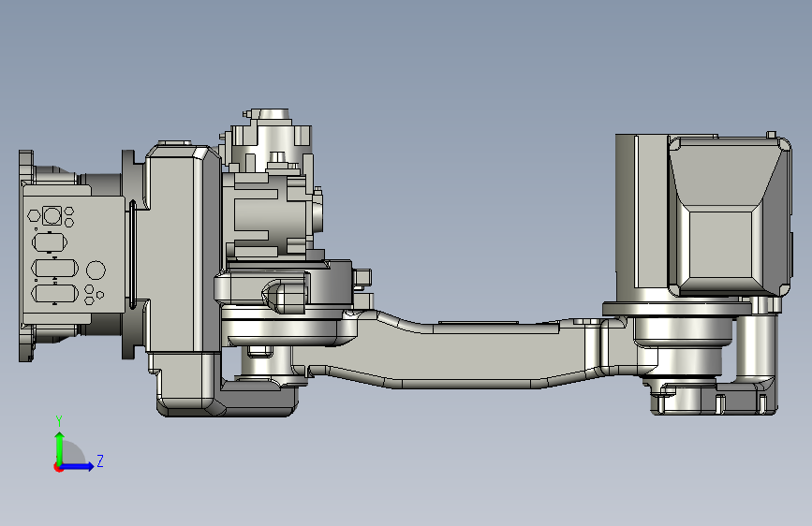Select the large round connector on left panel
The height and width of the screenshot is (526, 812).
96,270
